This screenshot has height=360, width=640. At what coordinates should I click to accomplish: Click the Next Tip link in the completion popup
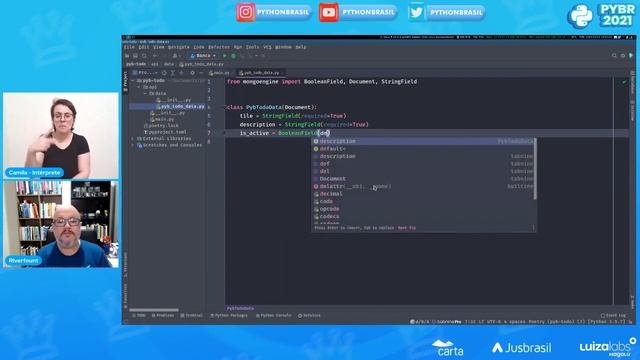(407, 228)
